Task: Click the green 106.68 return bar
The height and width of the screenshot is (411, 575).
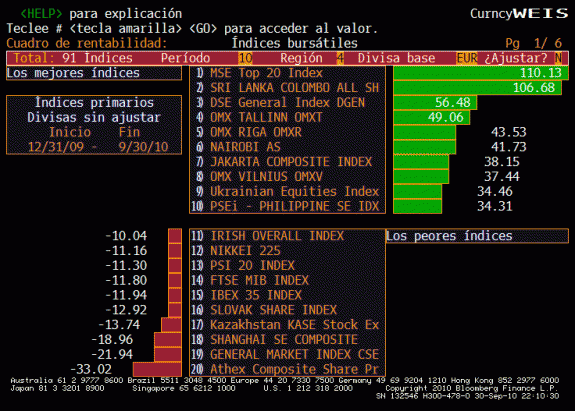Action: (x=477, y=88)
